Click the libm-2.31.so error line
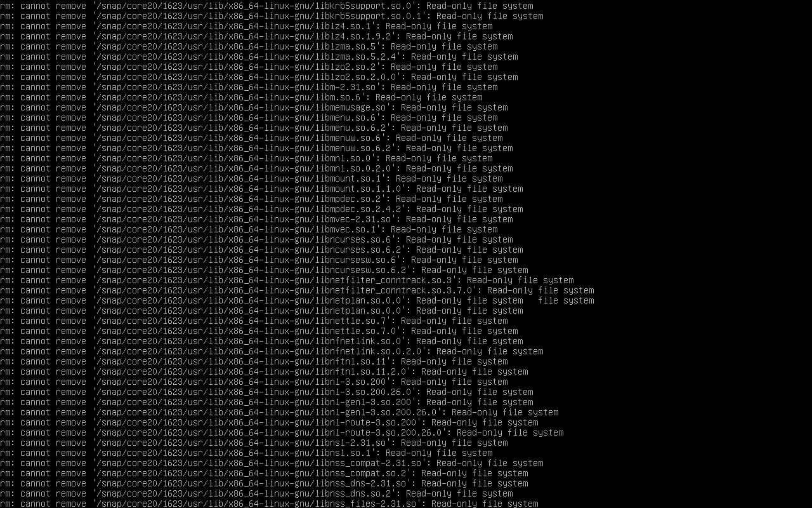Screen dimensions: 812x508 (x=249, y=87)
